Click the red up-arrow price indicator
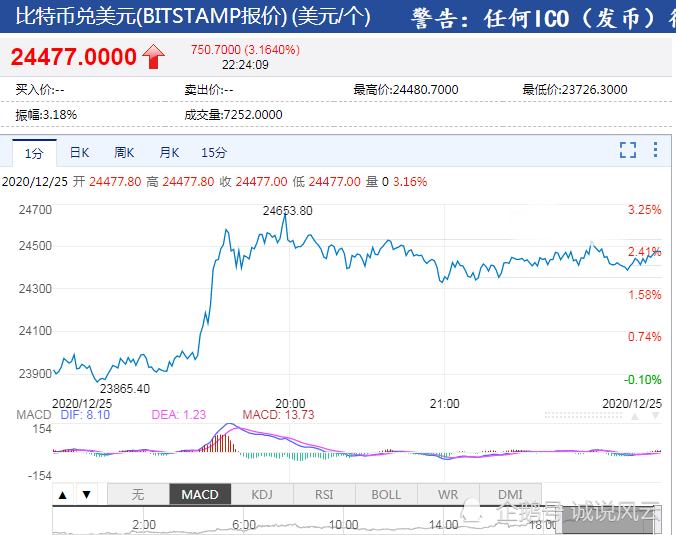The width and height of the screenshot is (676, 535). click(153, 56)
